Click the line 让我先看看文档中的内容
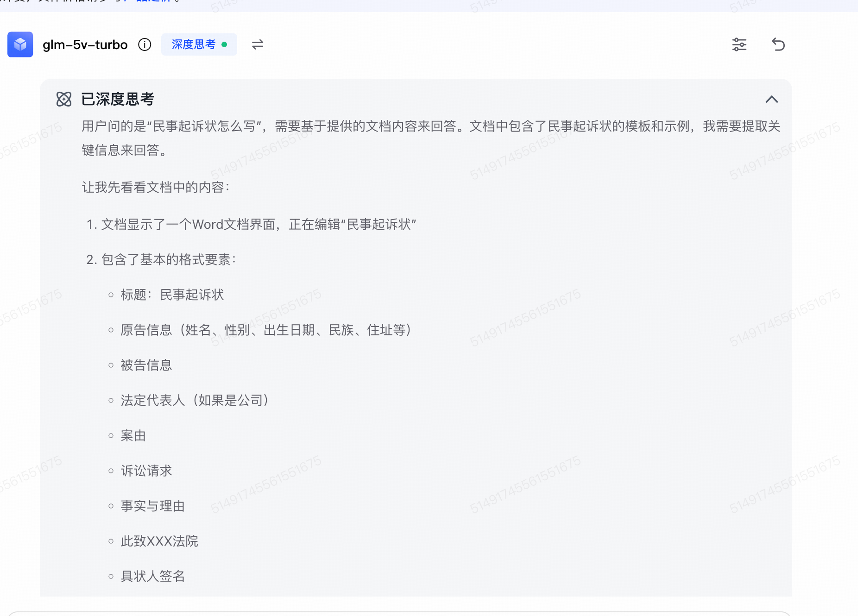This screenshot has width=858, height=616. pyautogui.click(x=156, y=188)
